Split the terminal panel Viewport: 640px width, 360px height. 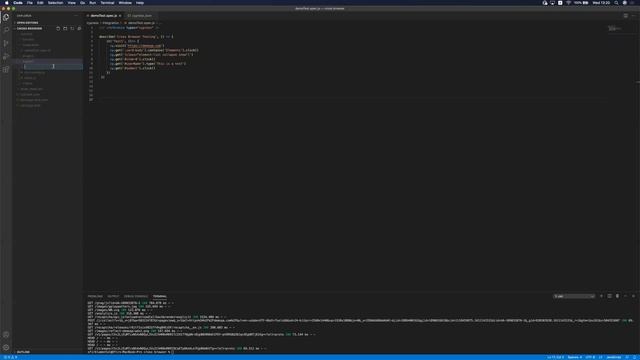(609, 296)
